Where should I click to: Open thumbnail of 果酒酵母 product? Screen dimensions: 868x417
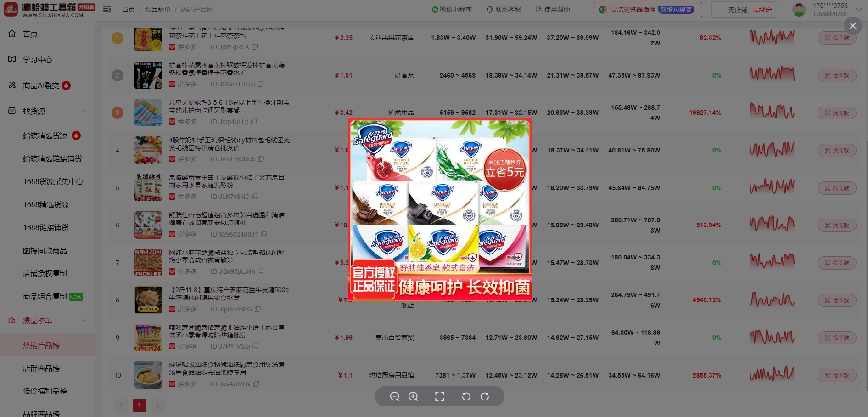[x=148, y=187]
